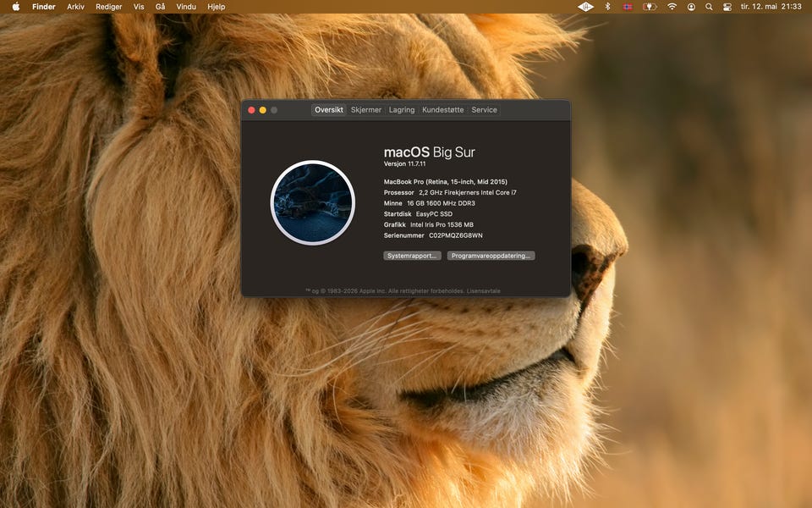Image resolution: width=812 pixels, height=508 pixels.
Task: Open the battery status menu
Action: 650,7
